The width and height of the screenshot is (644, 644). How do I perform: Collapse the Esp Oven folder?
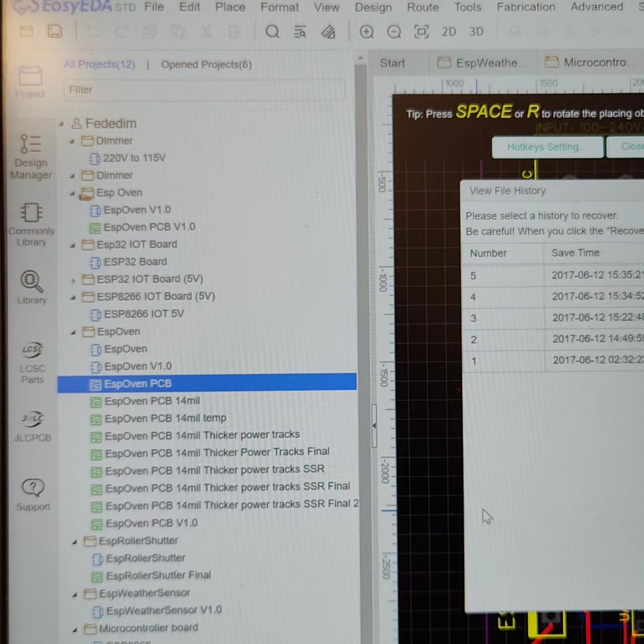(x=72, y=194)
